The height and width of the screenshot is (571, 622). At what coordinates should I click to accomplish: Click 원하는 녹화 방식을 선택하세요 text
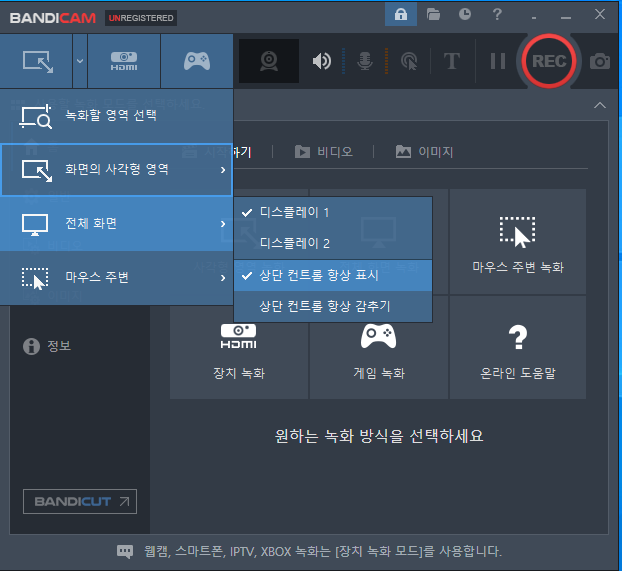[x=379, y=436]
